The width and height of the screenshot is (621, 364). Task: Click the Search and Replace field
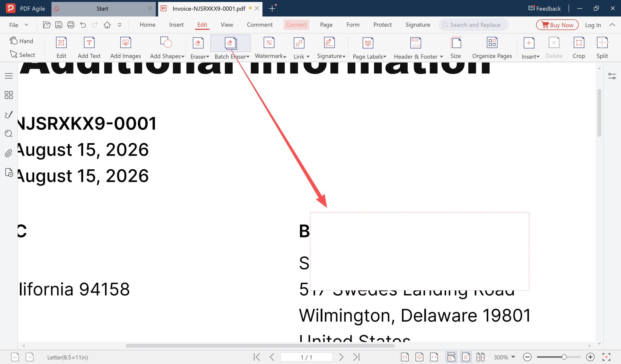tap(473, 25)
